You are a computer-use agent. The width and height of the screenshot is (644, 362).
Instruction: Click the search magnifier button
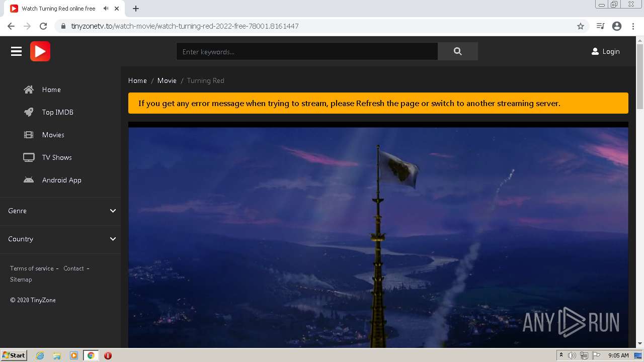(457, 51)
